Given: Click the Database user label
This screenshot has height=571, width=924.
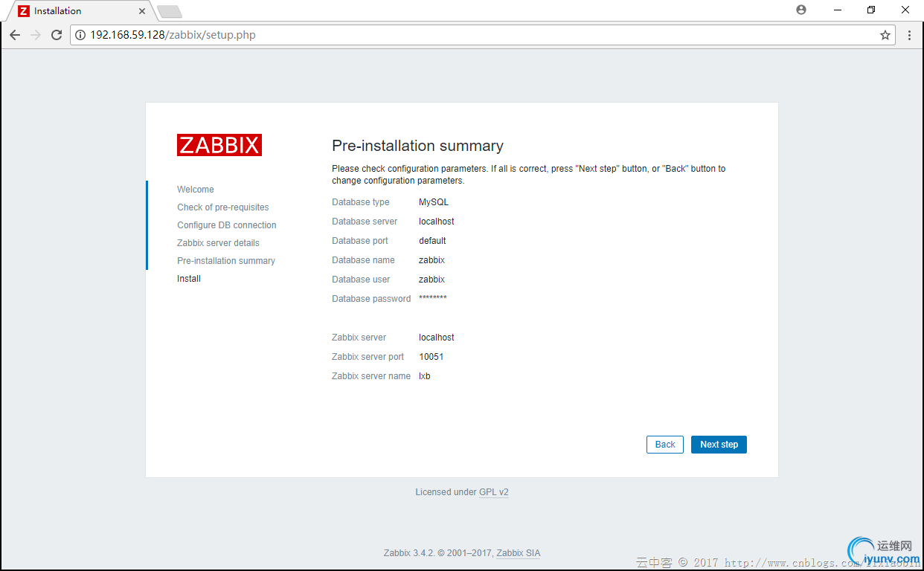Looking at the screenshot, I should coord(361,280).
